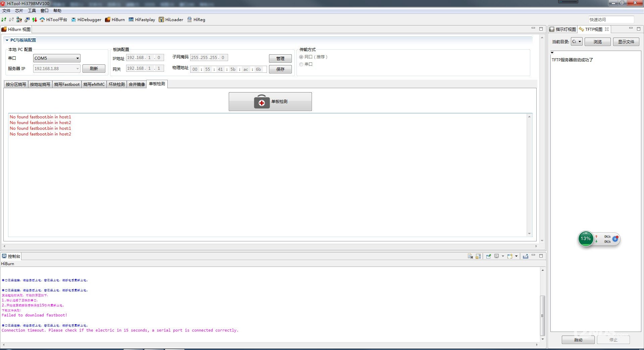
Task: Switch to 指示灯视图 tab
Action: click(x=563, y=30)
